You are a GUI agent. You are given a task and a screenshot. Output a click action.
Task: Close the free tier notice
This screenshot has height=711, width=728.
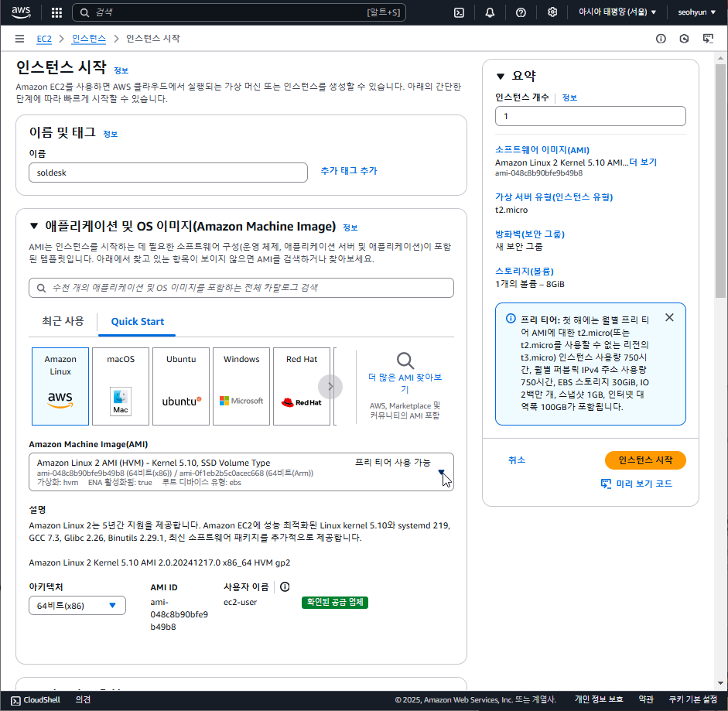coord(669,317)
